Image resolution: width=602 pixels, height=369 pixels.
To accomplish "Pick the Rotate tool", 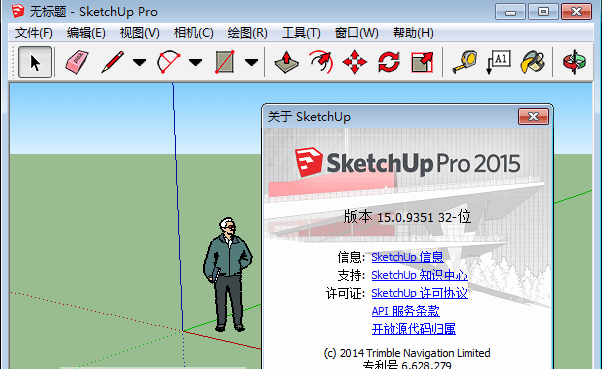I will click(389, 62).
